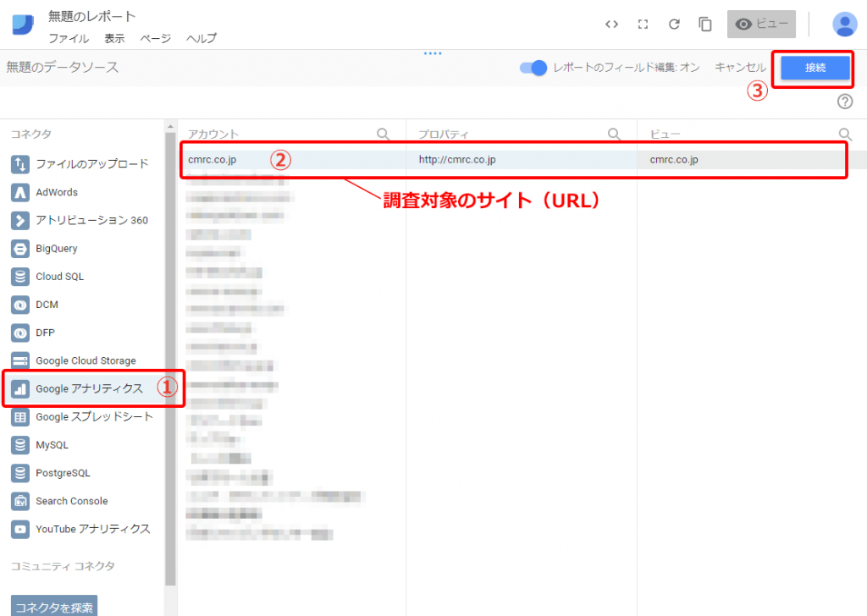Copy report using the duplicate icon

pos(705,25)
